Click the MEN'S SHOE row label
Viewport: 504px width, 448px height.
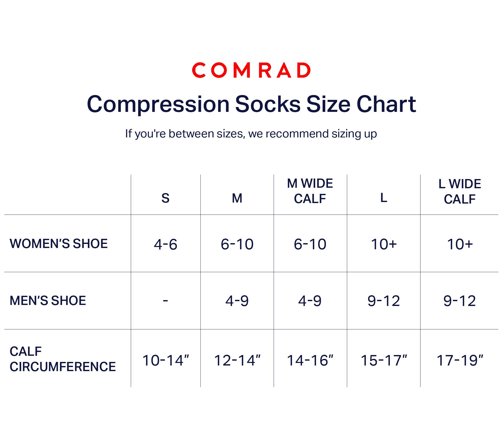click(48, 301)
